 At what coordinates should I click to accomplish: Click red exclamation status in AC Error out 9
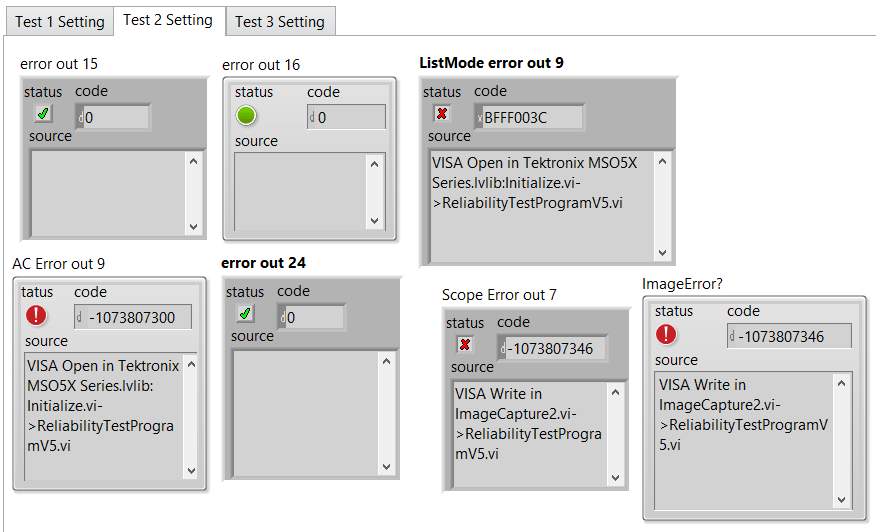tap(36, 315)
